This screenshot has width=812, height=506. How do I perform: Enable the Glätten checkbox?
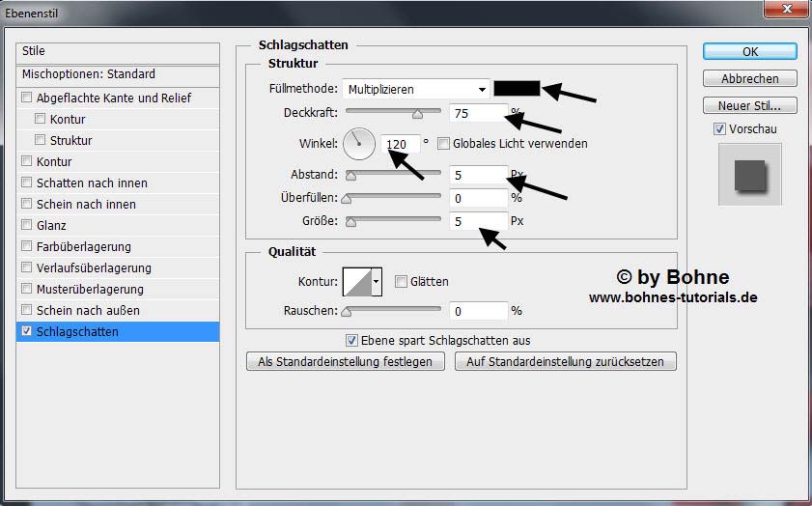(x=402, y=282)
